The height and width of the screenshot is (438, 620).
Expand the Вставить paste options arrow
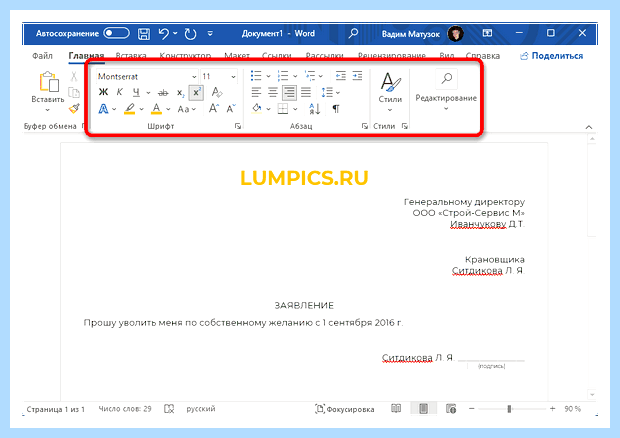pyautogui.click(x=47, y=110)
